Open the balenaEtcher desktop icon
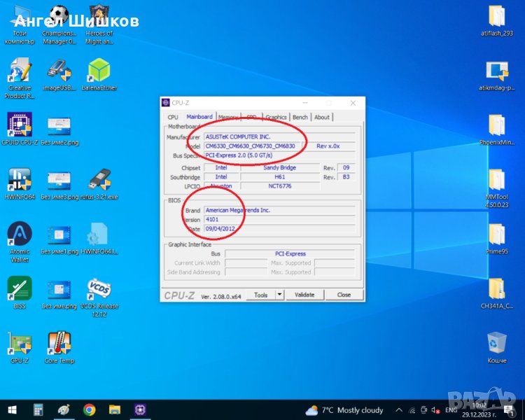The height and width of the screenshot is (420, 525). click(99, 71)
